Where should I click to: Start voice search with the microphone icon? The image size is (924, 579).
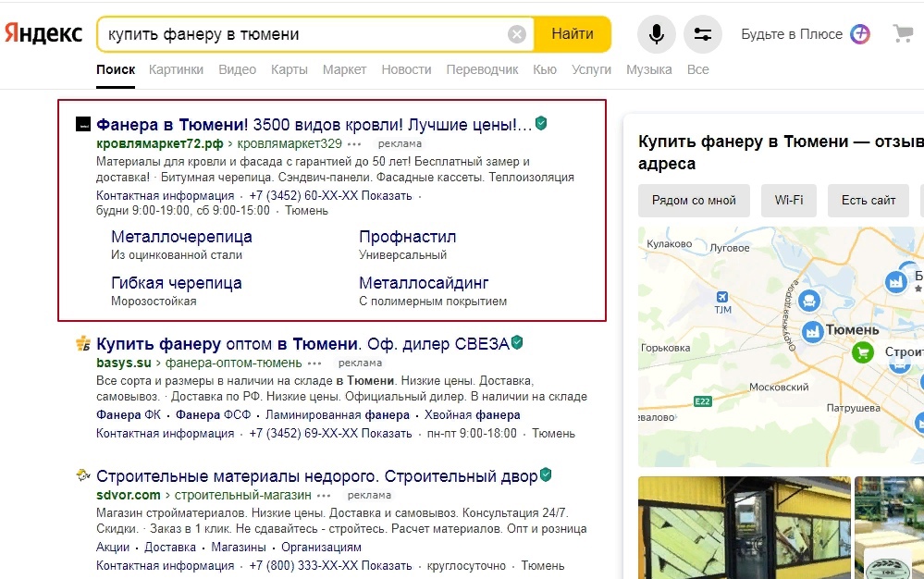(x=656, y=34)
